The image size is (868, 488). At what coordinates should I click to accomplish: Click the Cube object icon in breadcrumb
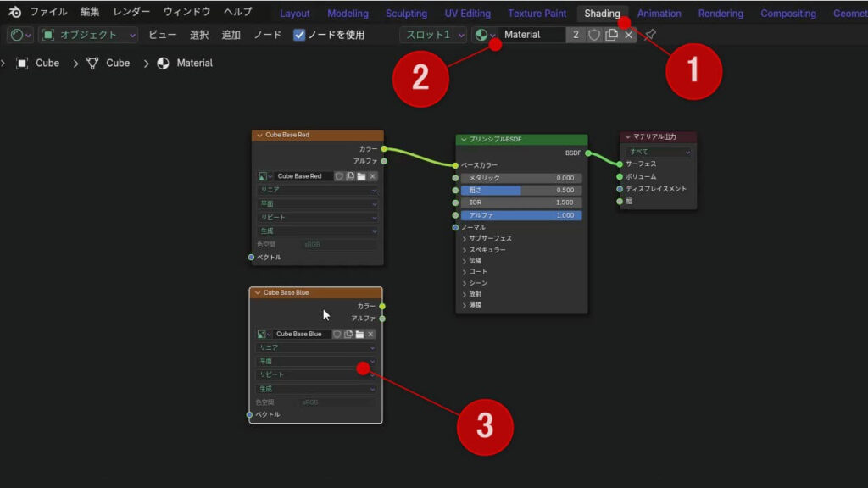(22, 63)
